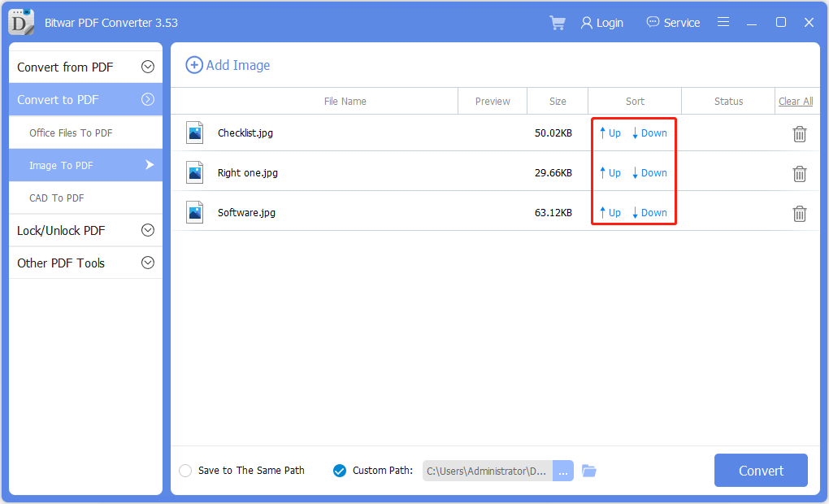Open the shopping cart icon
Image resolution: width=829 pixels, height=504 pixels.
(x=558, y=23)
